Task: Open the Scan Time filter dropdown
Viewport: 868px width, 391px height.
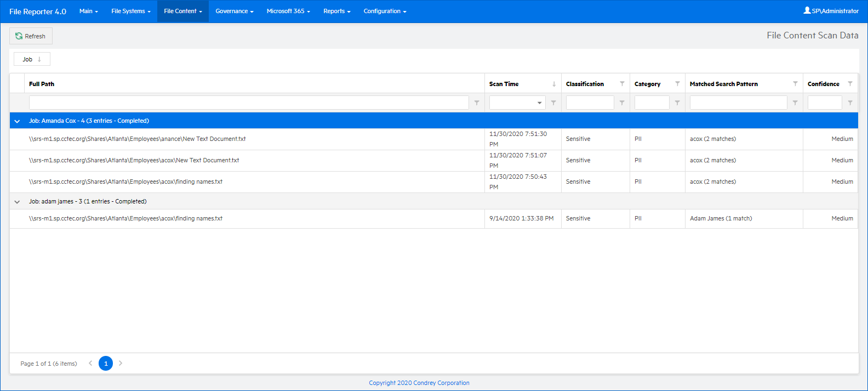Action: point(539,103)
